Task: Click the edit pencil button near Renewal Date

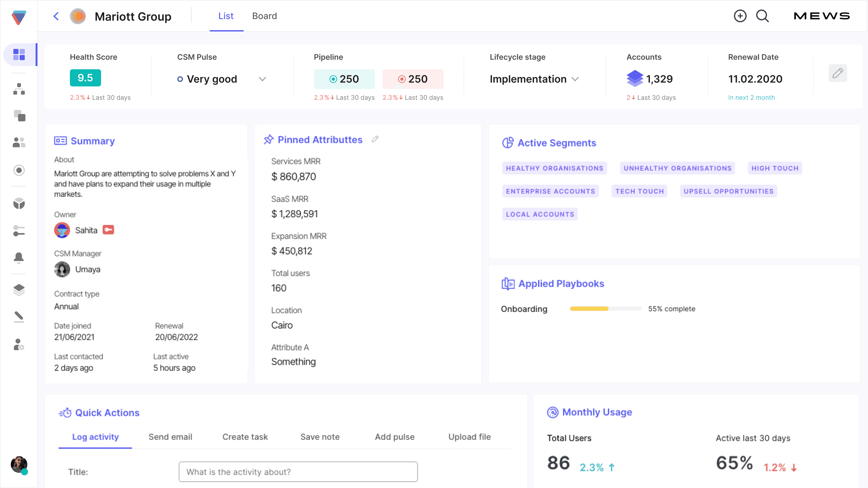Action: pos(838,73)
